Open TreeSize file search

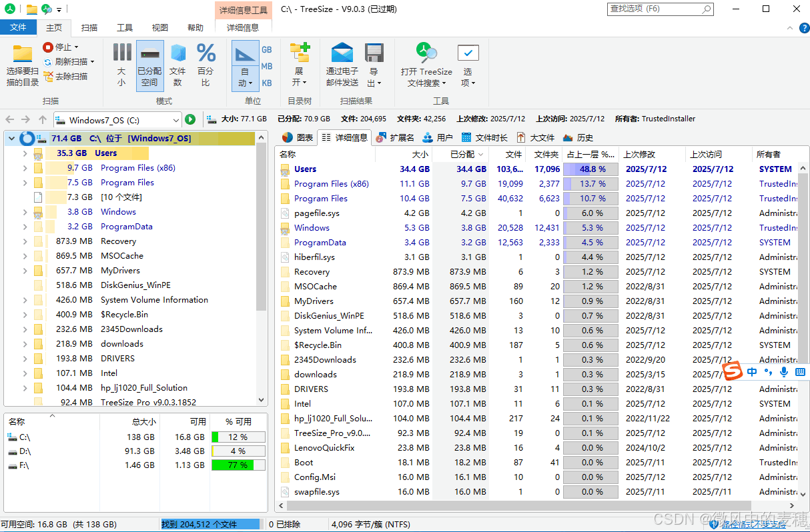click(426, 66)
